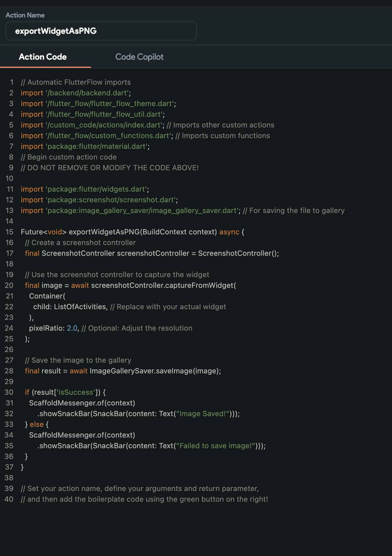Click the Action Name input field
Screen dimensions: 392x556
101,31
